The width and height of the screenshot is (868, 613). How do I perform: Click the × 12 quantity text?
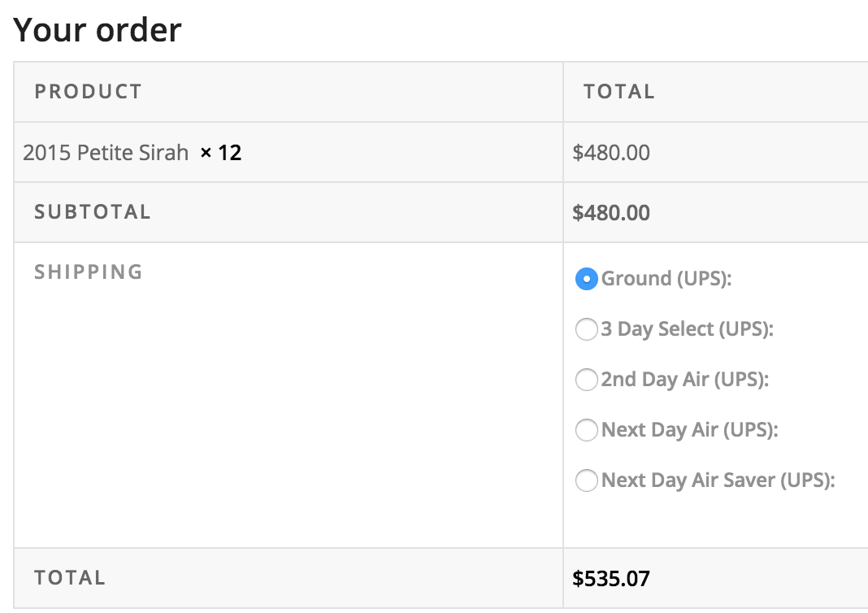tap(221, 152)
